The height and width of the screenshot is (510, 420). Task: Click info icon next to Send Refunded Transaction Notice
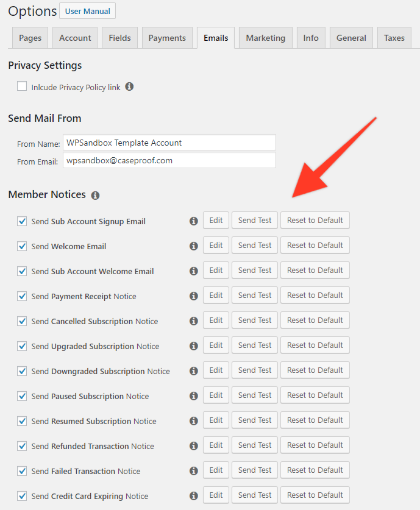click(x=193, y=445)
